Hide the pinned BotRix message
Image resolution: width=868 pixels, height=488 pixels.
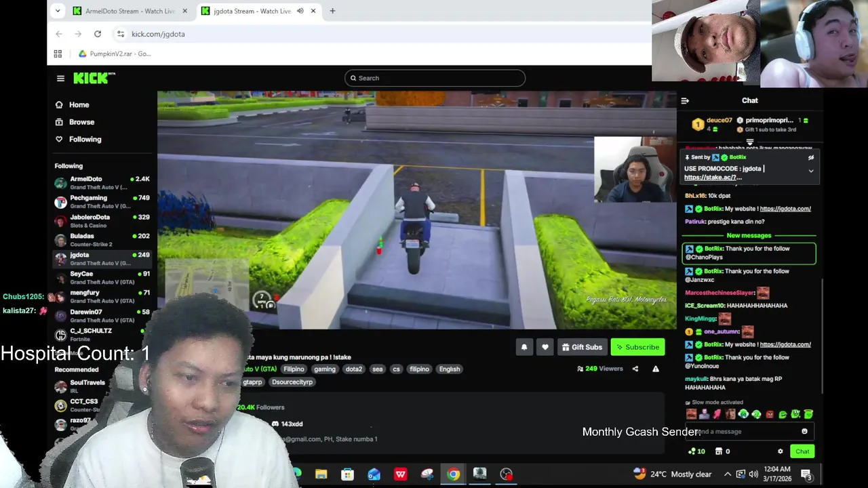click(811, 157)
